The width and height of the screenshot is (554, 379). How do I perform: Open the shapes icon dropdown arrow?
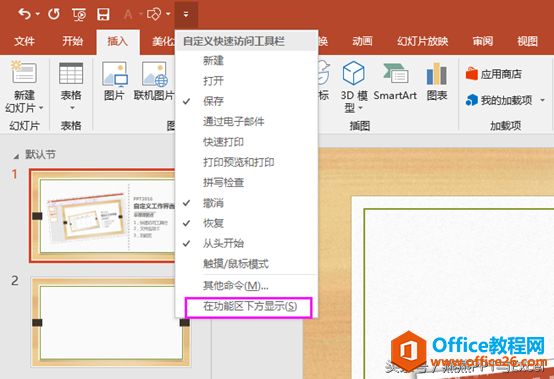(x=169, y=14)
